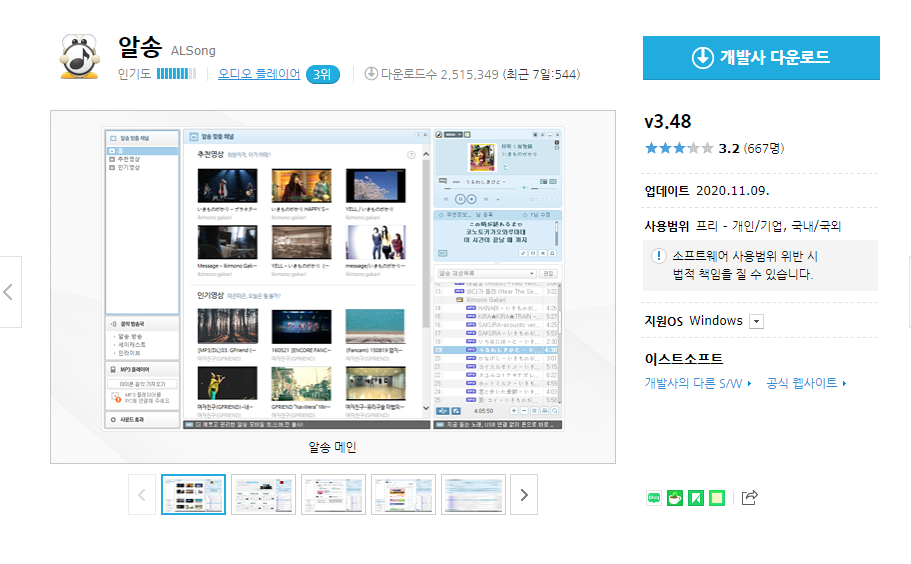Open the share arrow icon

coord(749,498)
